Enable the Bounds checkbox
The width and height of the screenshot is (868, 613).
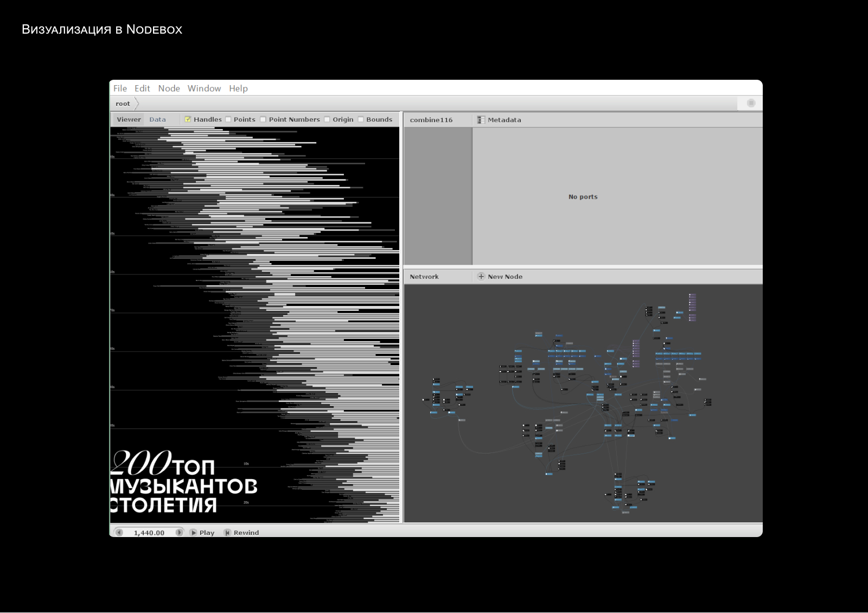(x=361, y=119)
